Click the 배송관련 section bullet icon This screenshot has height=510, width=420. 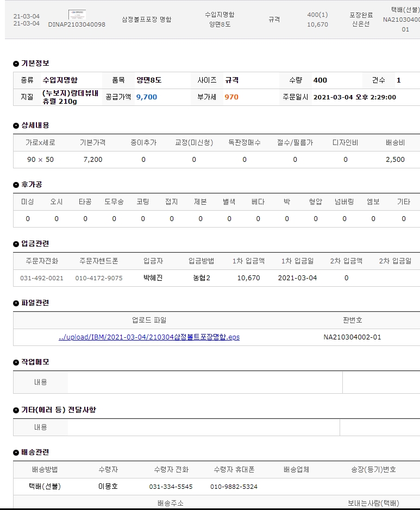(x=16, y=453)
